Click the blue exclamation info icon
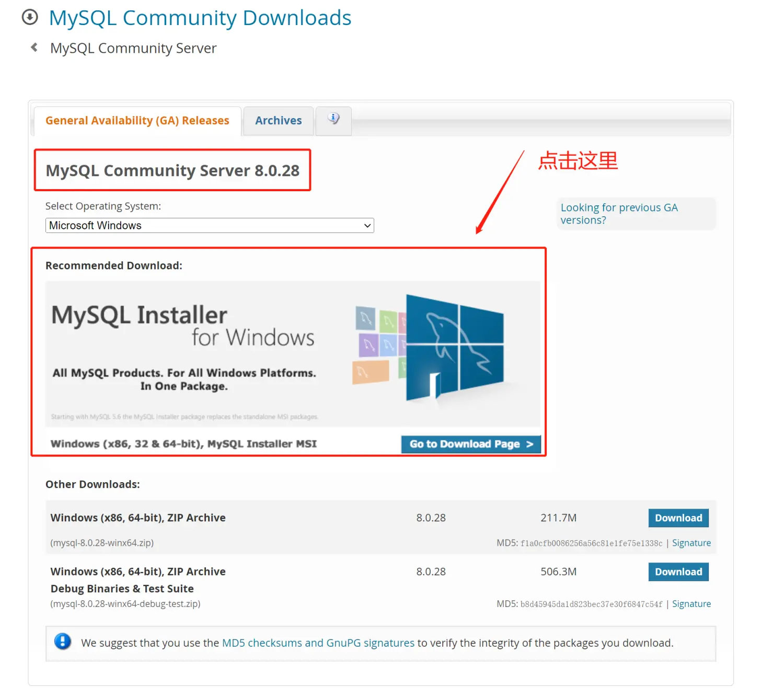This screenshot has height=688, width=784. pyautogui.click(x=63, y=642)
